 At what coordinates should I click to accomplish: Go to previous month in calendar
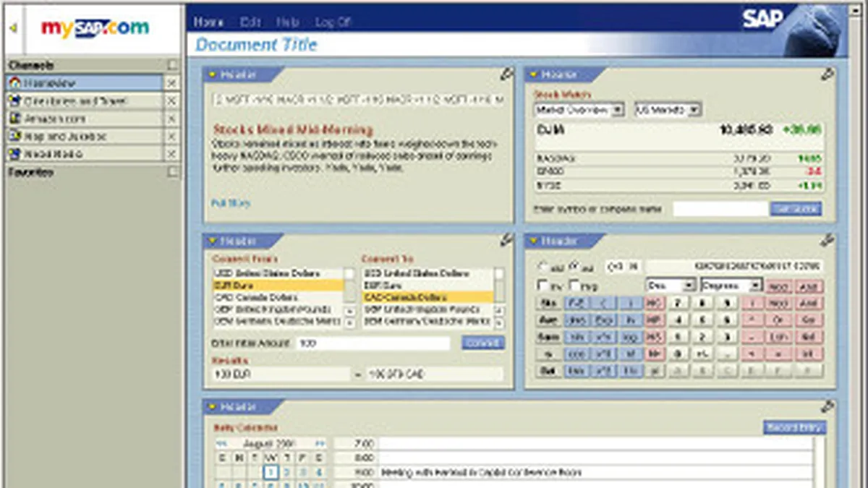click(x=221, y=444)
